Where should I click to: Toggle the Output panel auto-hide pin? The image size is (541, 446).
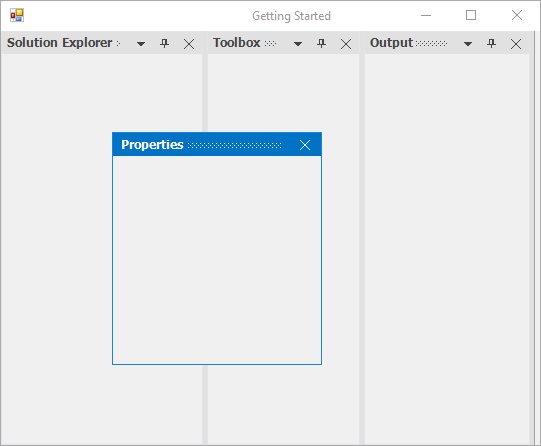(491, 43)
